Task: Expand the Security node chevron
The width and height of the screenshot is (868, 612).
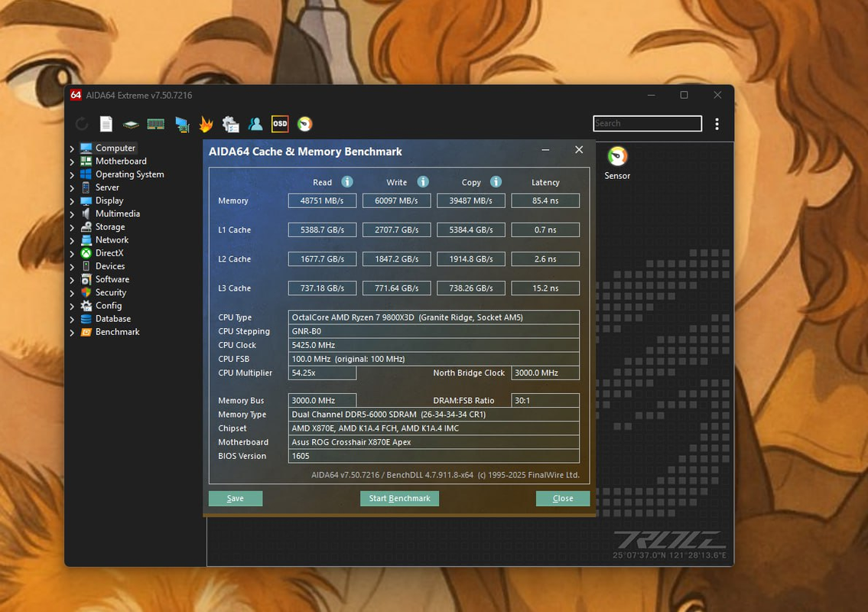Action: pos(72,293)
